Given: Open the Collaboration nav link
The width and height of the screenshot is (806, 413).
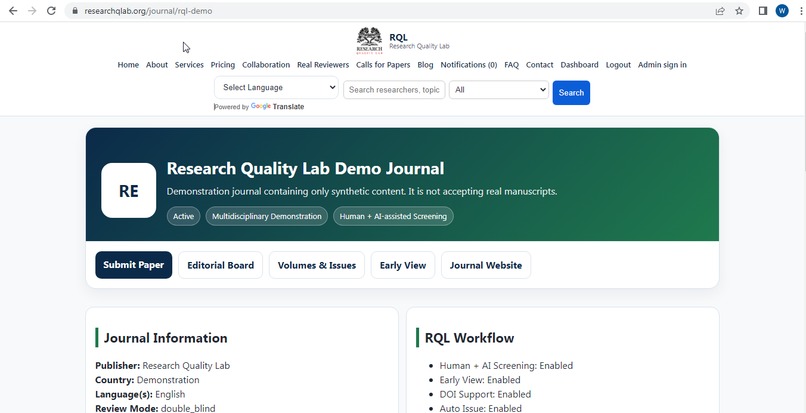Looking at the screenshot, I should coord(266,65).
